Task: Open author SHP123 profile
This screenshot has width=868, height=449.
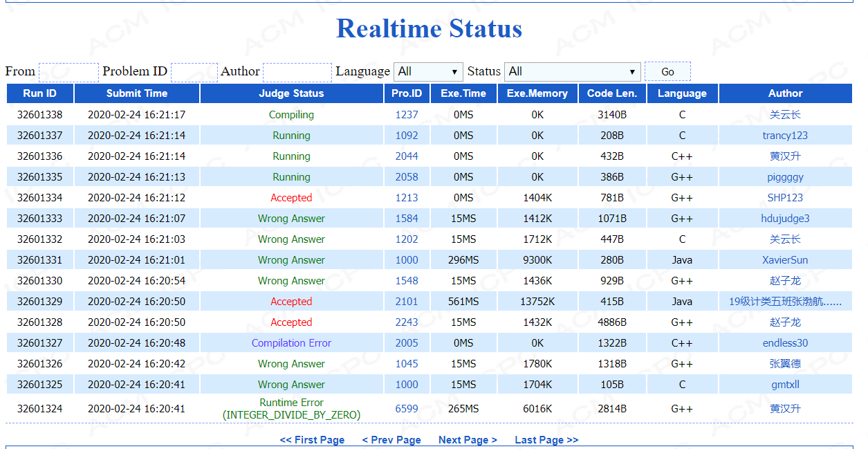Action: (785, 198)
